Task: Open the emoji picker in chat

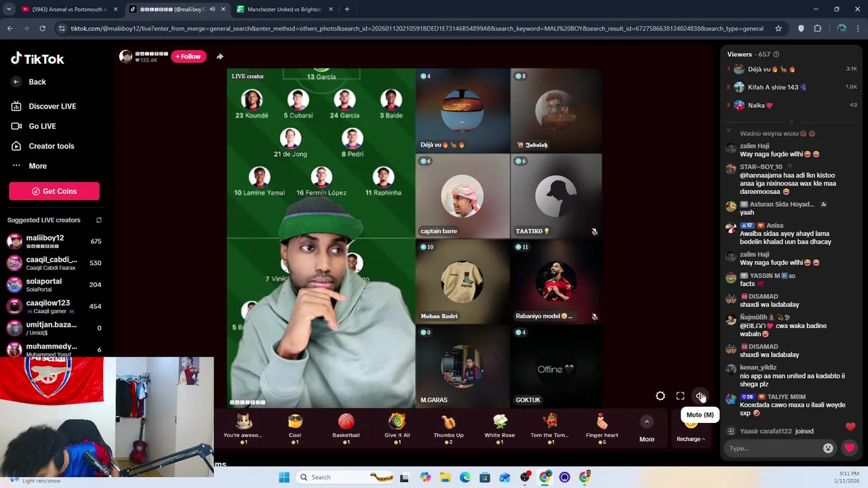Action: [828, 448]
